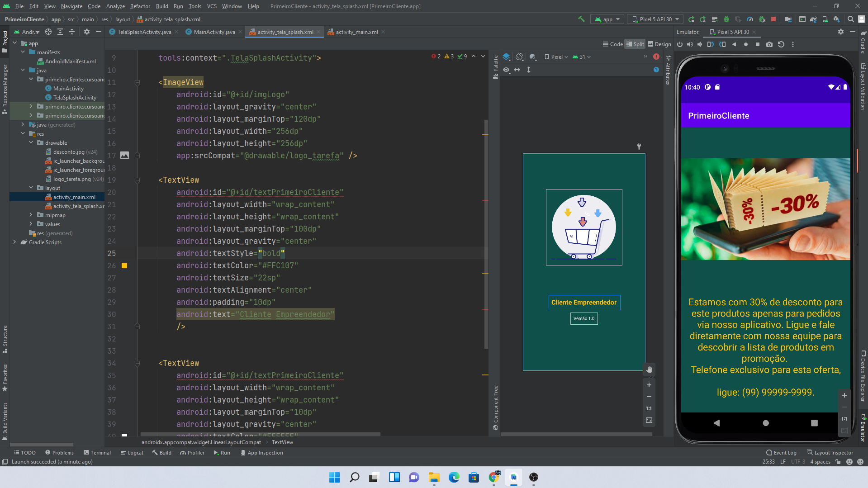868x488 pixels.
Task: Switch to the MainActivity.java tab
Action: point(214,32)
